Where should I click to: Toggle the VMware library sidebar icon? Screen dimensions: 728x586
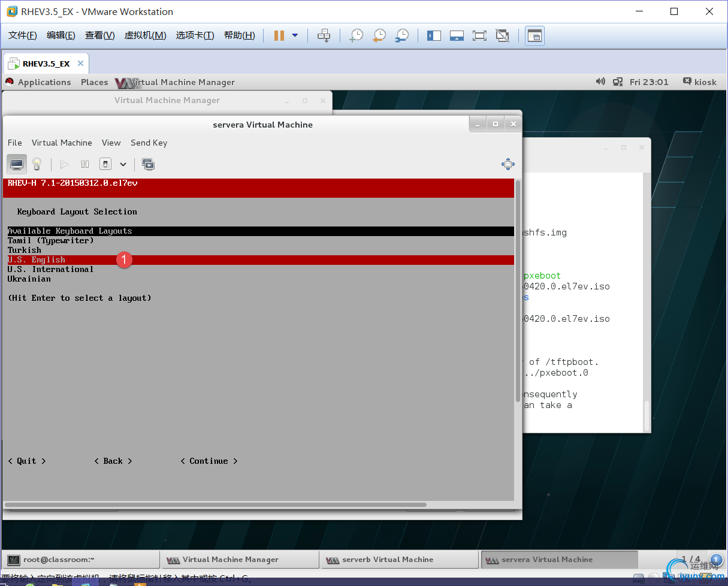point(434,36)
